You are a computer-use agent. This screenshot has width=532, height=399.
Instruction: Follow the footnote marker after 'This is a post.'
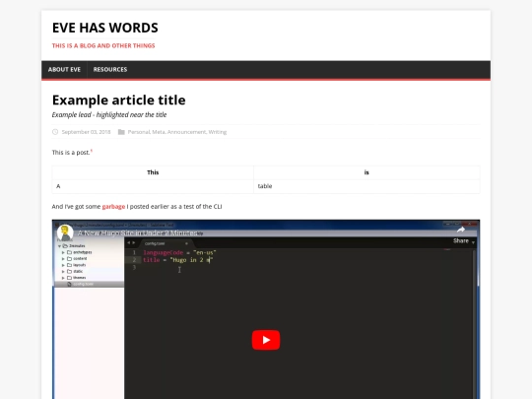click(92, 151)
